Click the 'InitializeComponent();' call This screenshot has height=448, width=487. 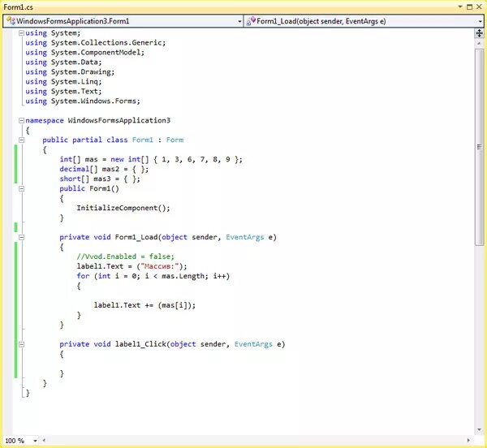click(123, 208)
